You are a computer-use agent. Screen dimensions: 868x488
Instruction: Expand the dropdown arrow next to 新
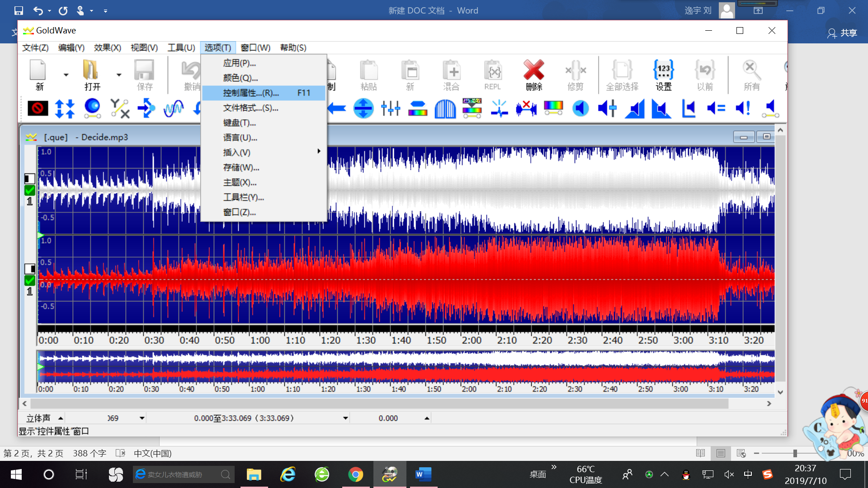pos(66,75)
